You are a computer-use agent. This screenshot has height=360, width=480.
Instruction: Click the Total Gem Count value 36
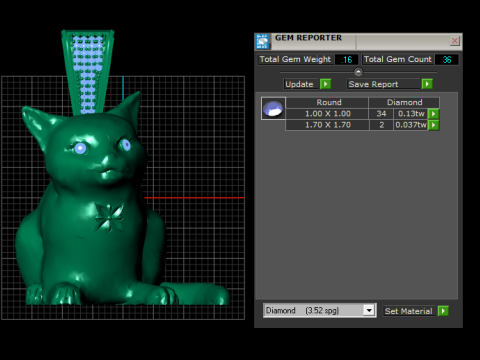tap(447, 60)
